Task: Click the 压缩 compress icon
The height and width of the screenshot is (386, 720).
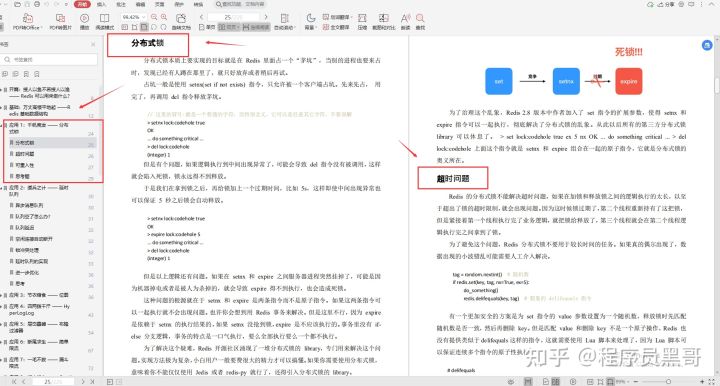Action: (x=362, y=18)
